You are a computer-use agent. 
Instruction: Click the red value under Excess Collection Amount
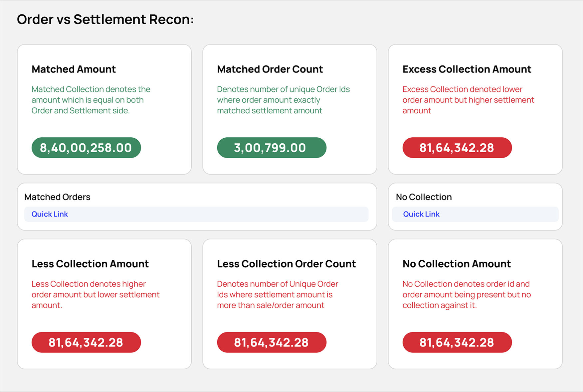[x=457, y=148]
